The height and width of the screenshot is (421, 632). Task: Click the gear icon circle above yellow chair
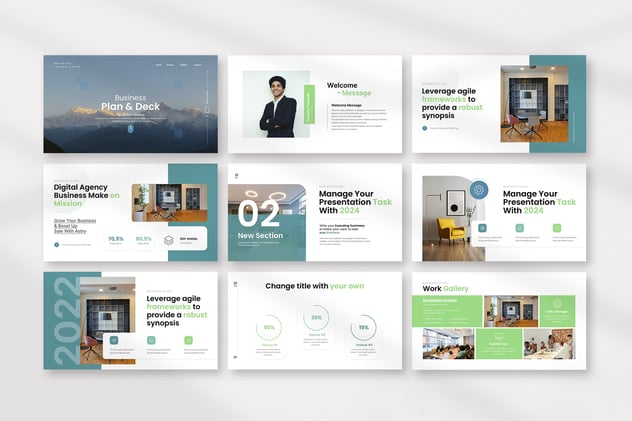(479, 190)
